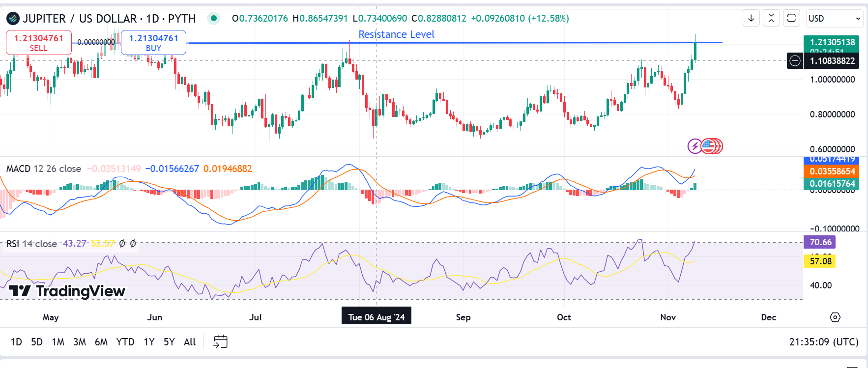The image size is (868, 368).
Task: Select the 5D time range
Action: tap(37, 342)
